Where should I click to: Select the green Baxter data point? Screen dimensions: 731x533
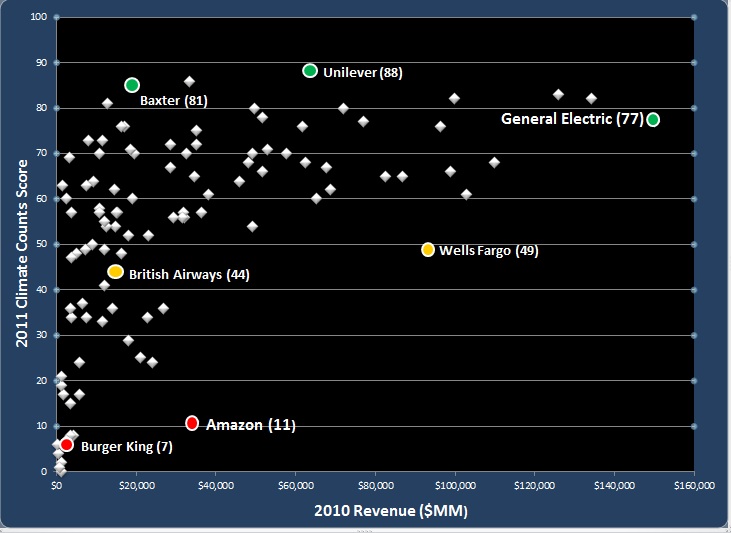coord(132,85)
